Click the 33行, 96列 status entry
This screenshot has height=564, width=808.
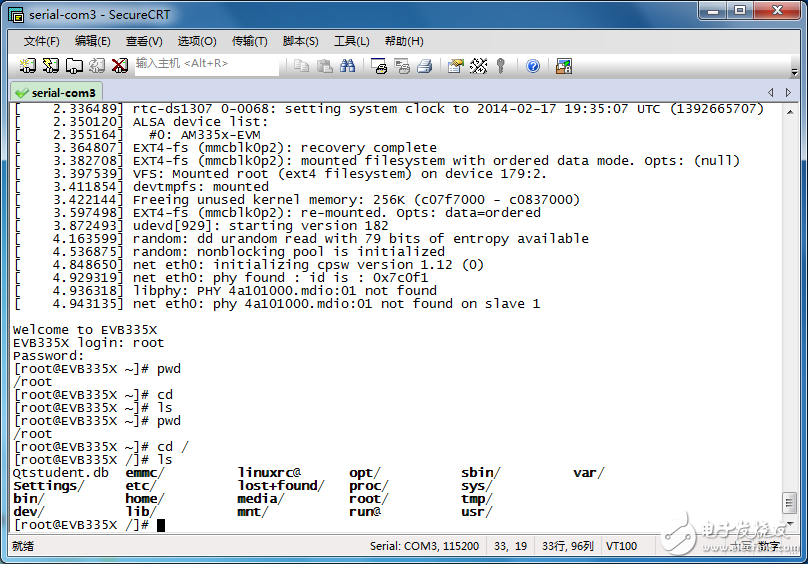click(567, 546)
